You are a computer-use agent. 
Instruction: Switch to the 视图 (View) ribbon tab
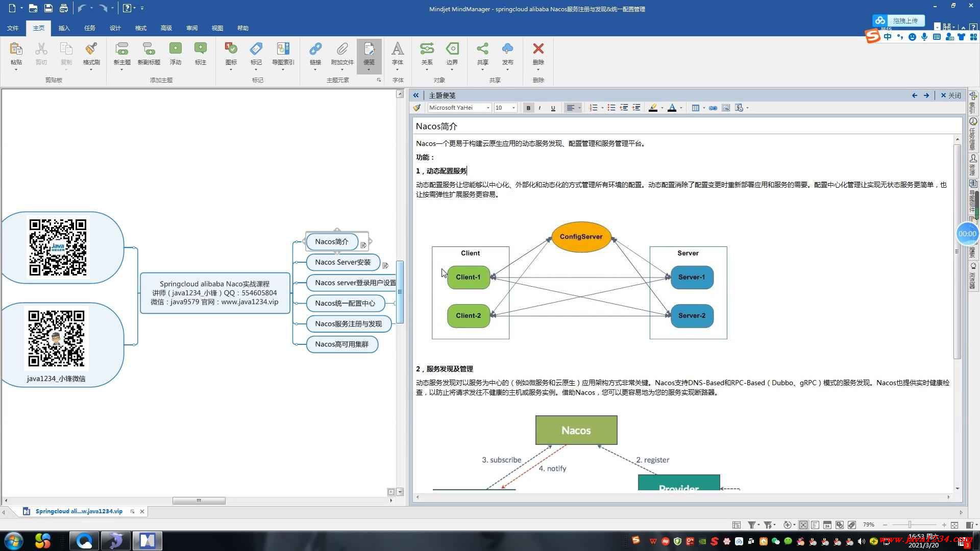point(217,28)
